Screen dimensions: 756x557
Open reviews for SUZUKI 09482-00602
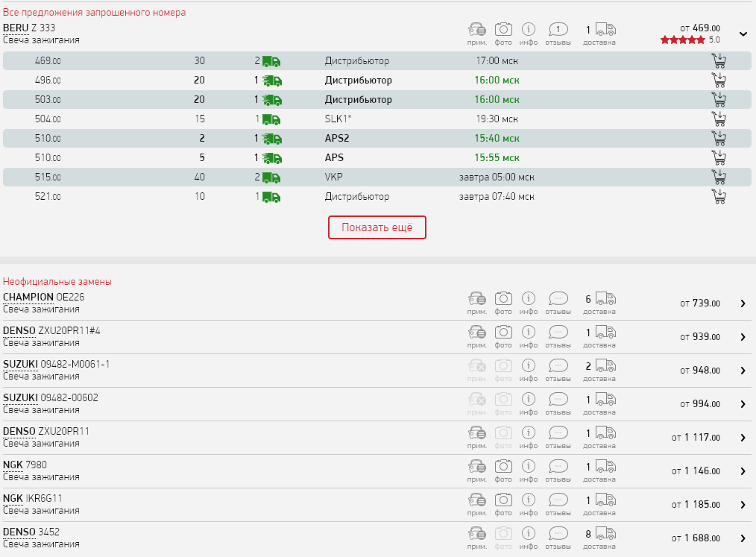(x=558, y=403)
